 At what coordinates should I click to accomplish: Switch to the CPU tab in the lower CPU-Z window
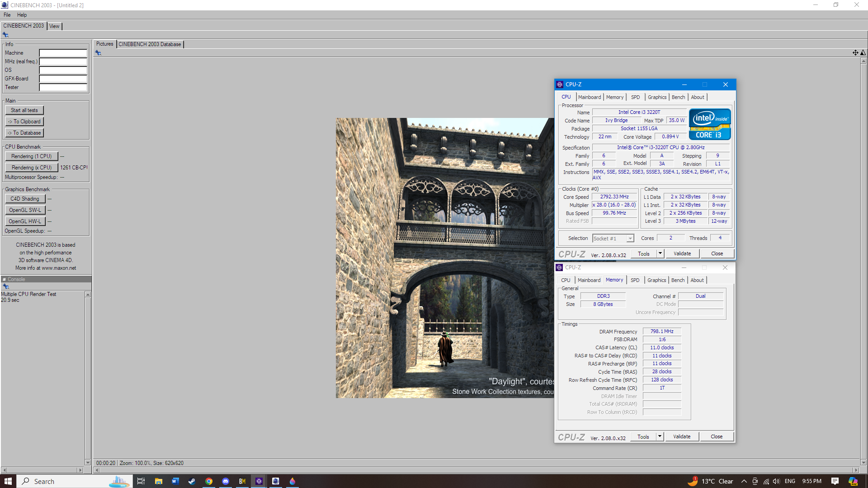coord(566,280)
